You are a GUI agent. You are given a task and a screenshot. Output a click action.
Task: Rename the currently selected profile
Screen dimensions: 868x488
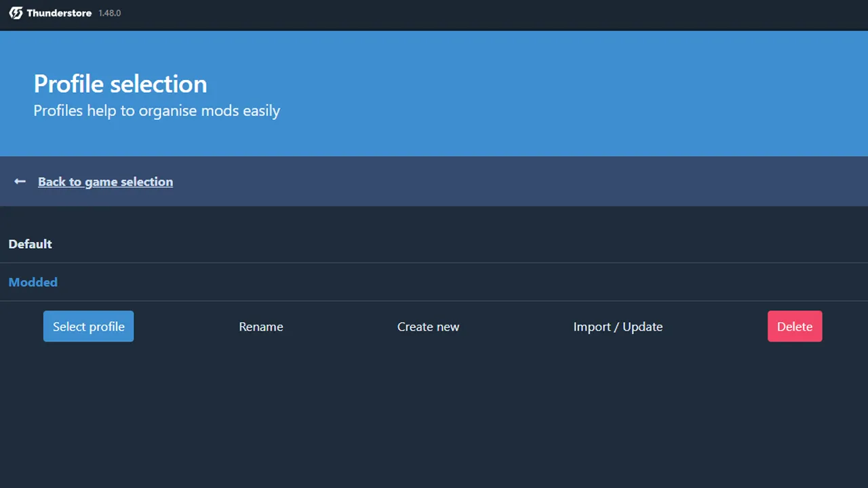tap(260, 326)
